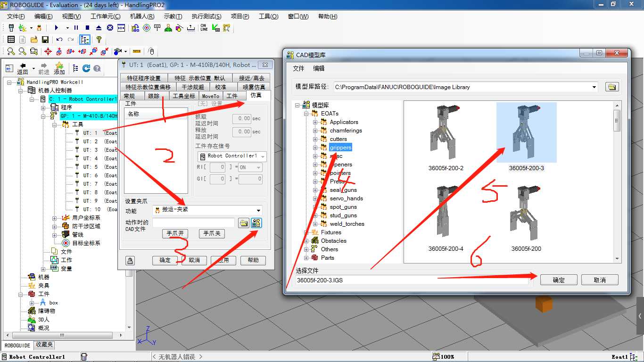Click 取消 in the tool dialog

click(194, 260)
